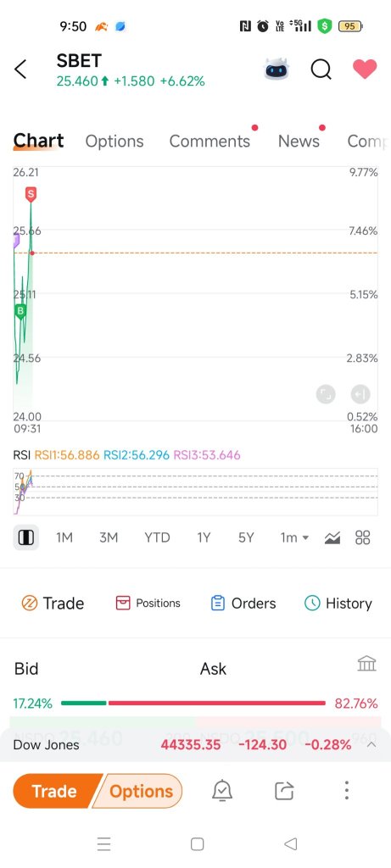Tap the back arrow beside SBET

coord(20,70)
